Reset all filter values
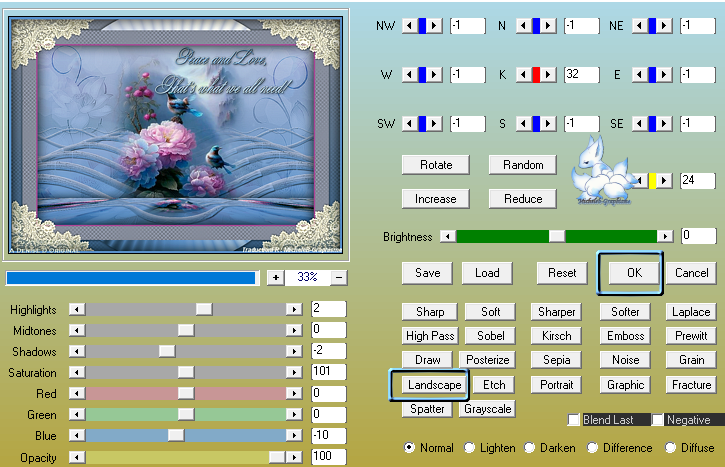725x467 pixels. [x=562, y=273]
